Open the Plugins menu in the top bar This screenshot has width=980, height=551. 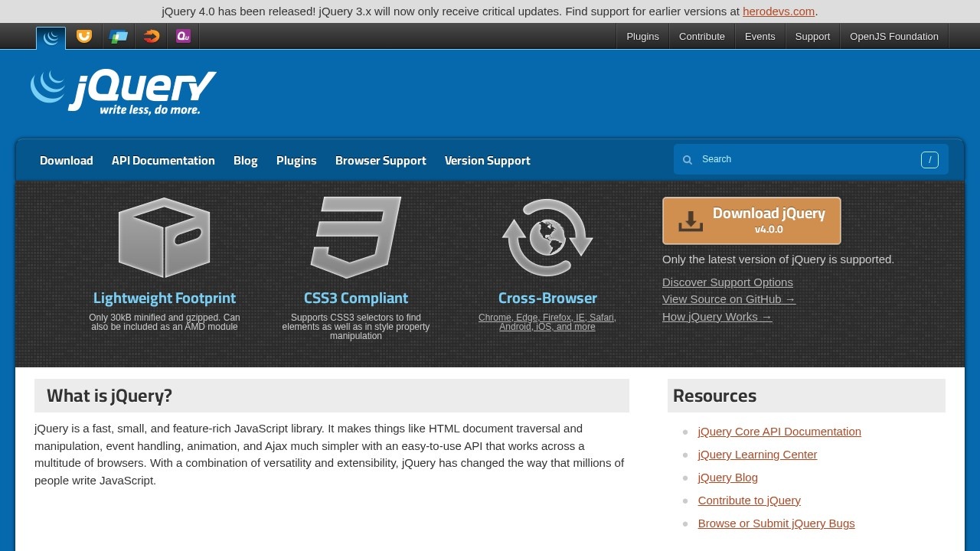[x=642, y=36]
